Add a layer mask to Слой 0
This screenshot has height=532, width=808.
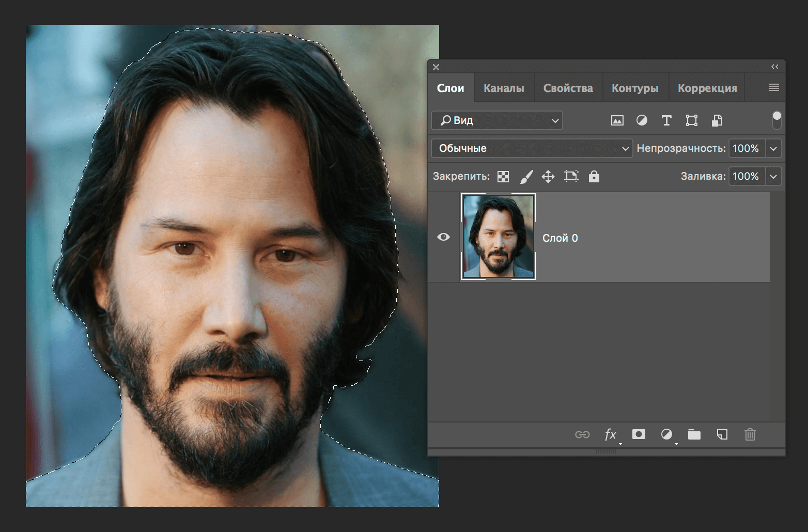tap(639, 434)
